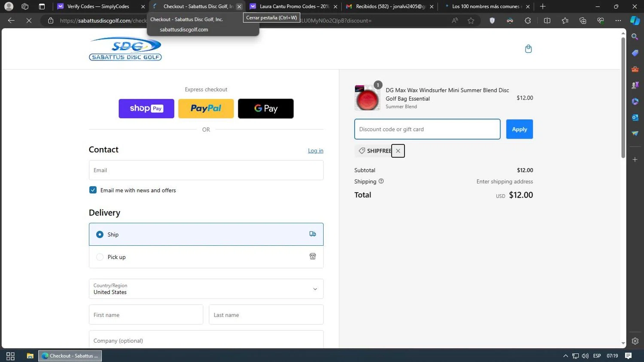
Task: Go back with the browser back arrow
Action: click(11, 20)
